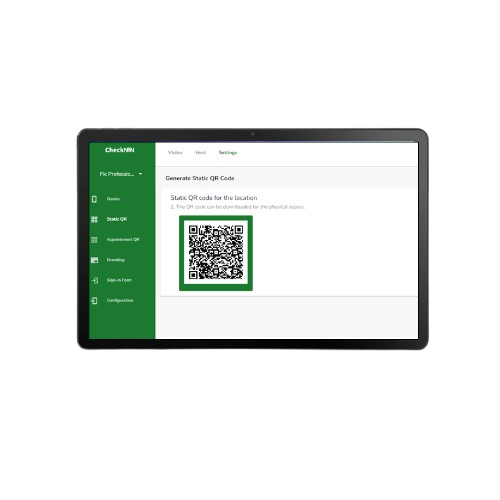Select the Settings tab
Screen dimensions: 500x500
click(228, 153)
